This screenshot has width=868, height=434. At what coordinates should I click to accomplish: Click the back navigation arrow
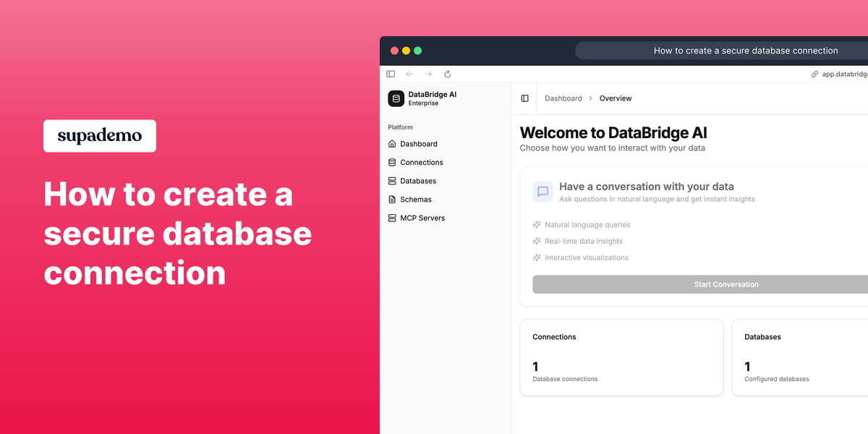coord(409,73)
